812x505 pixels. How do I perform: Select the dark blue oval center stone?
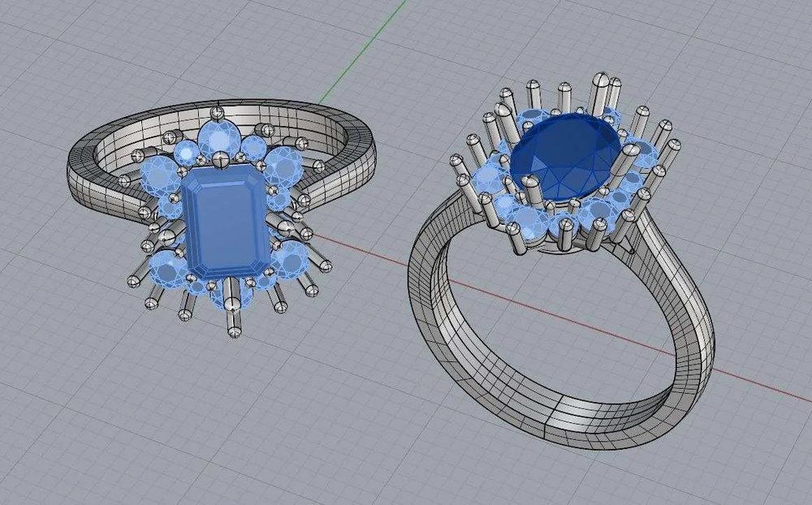[565, 158]
